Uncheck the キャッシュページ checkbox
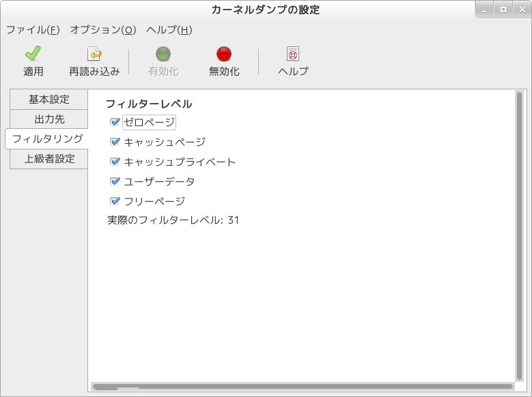This screenshot has width=532, height=397. (115, 142)
